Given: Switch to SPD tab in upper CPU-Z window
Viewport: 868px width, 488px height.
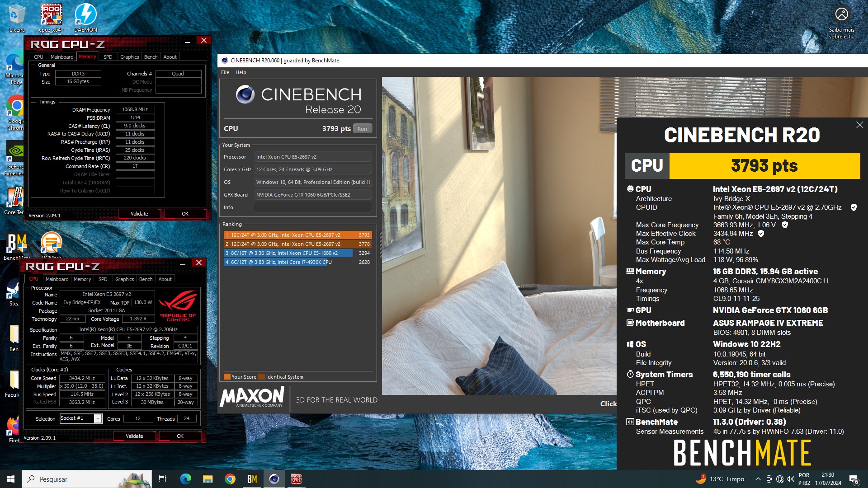Looking at the screenshot, I should click(108, 57).
